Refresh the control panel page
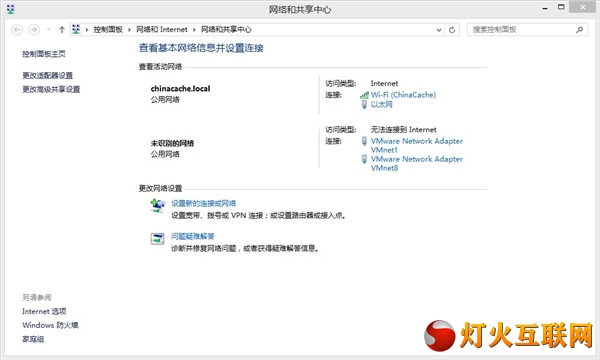Viewport: 600px width, 360px height. [x=452, y=29]
